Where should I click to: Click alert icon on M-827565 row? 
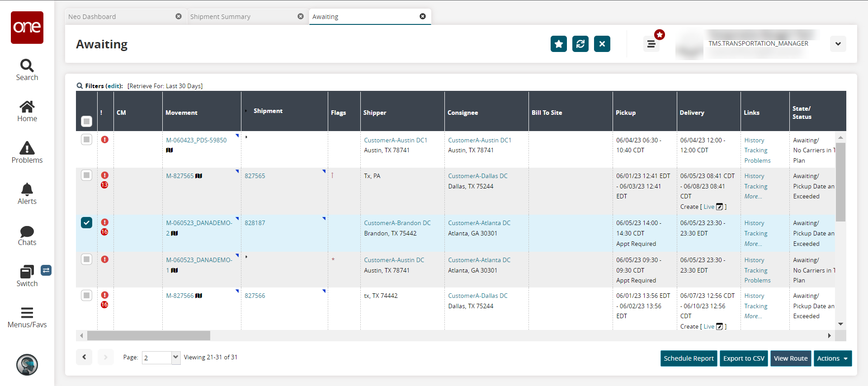pos(105,175)
